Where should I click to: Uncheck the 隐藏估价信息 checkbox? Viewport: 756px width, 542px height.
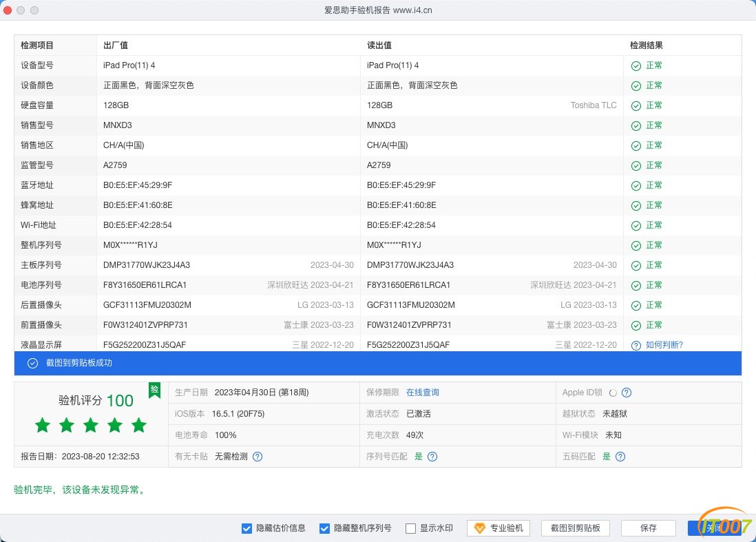pos(246,528)
